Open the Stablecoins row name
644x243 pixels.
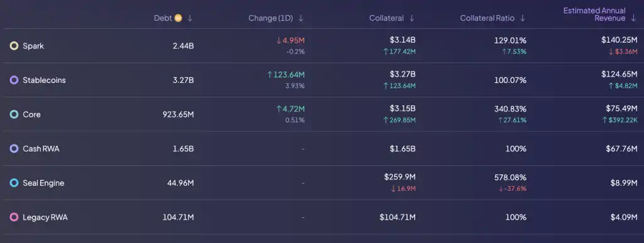44,80
